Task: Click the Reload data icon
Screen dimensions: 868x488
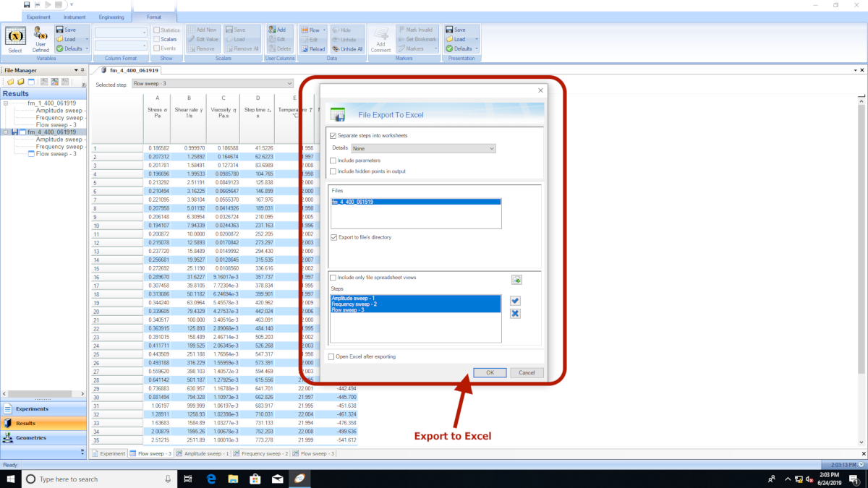Action: click(x=312, y=48)
